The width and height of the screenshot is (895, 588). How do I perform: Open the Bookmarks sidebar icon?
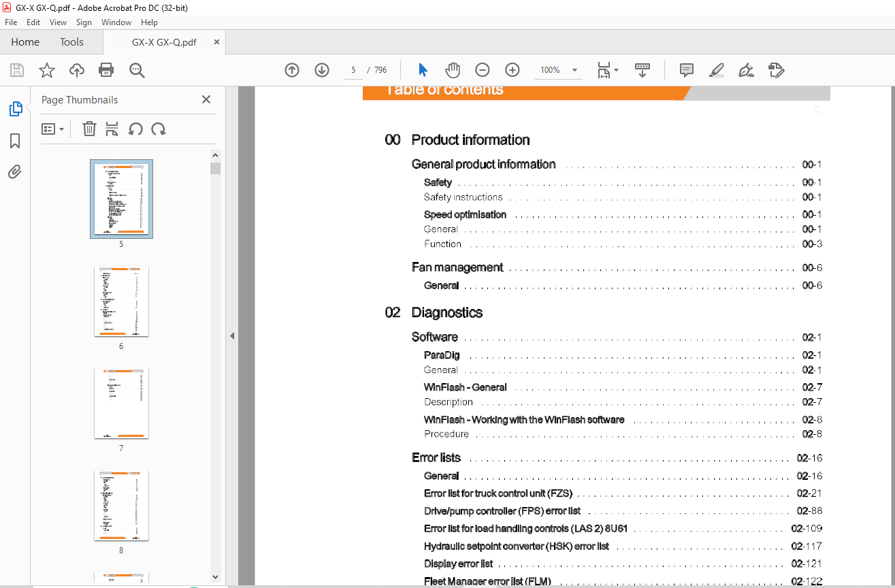point(15,141)
